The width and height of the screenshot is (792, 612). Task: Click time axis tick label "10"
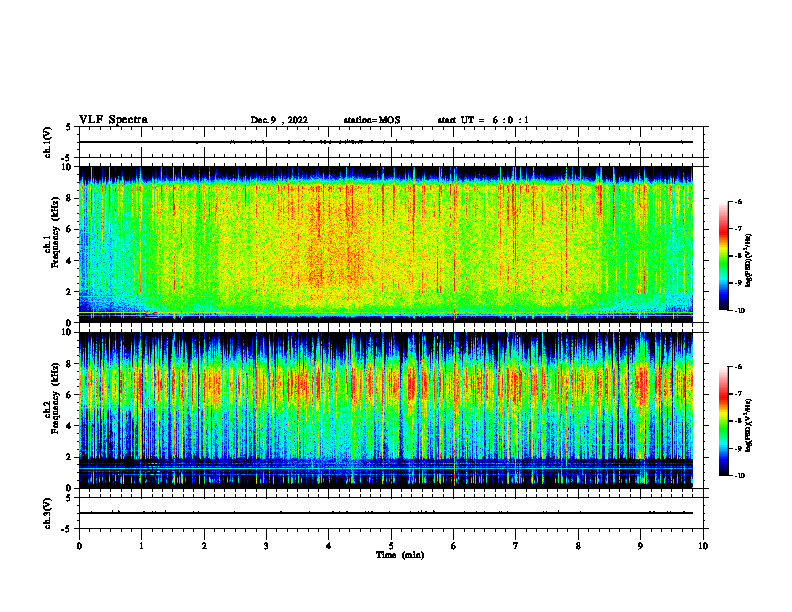tap(703, 546)
